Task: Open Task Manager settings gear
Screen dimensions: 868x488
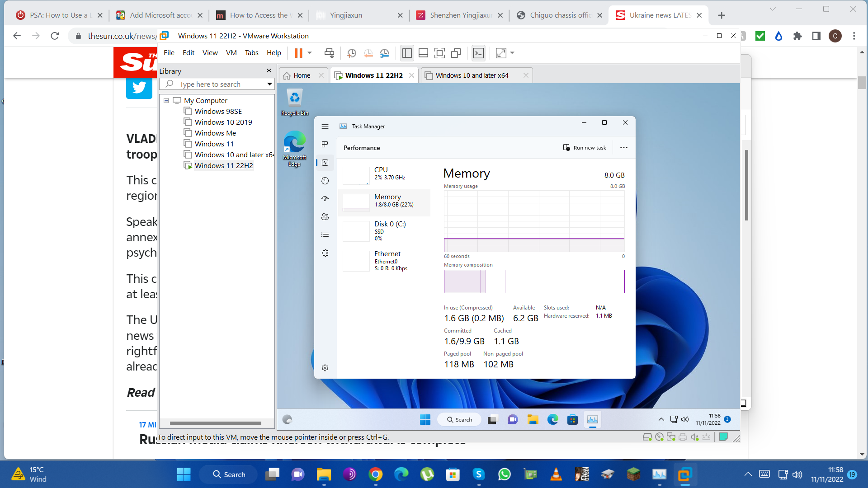Action: 325,368
